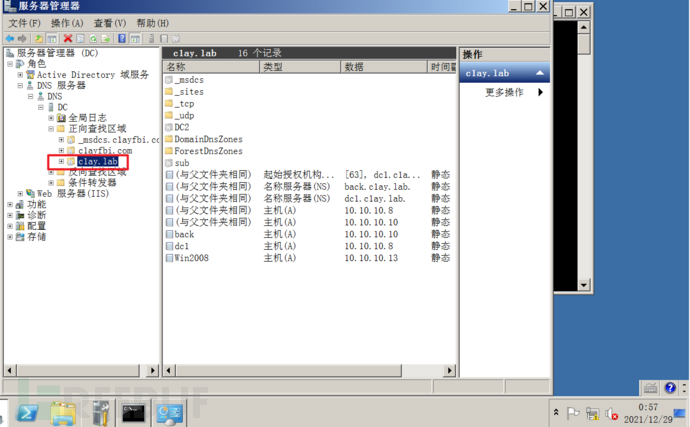Select the back host record row
690x427 pixels.
[309, 235]
